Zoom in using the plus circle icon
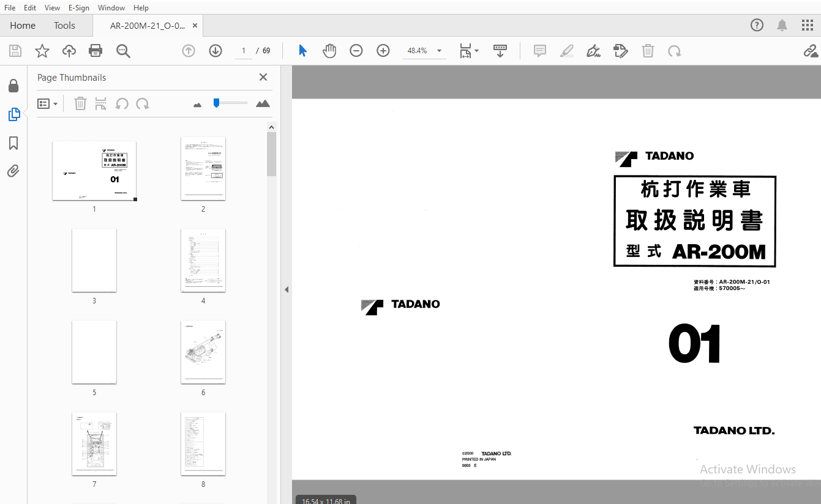This screenshot has height=504, width=821. 383,51
